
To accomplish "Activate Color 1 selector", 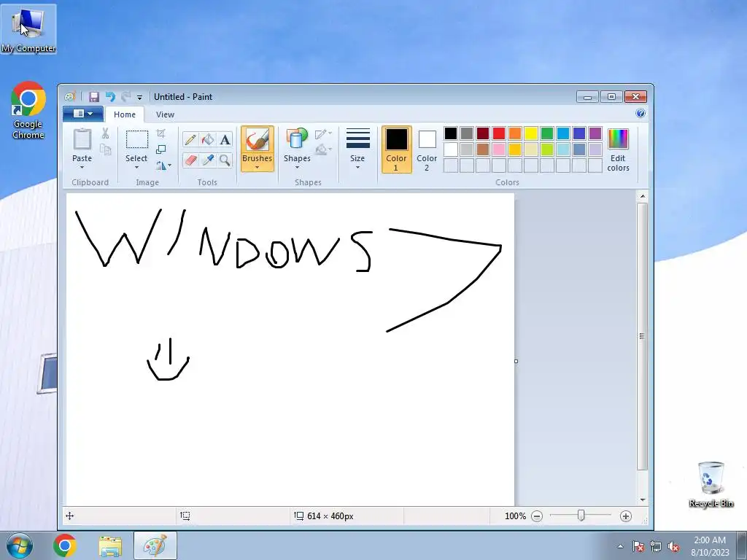I will (396, 149).
